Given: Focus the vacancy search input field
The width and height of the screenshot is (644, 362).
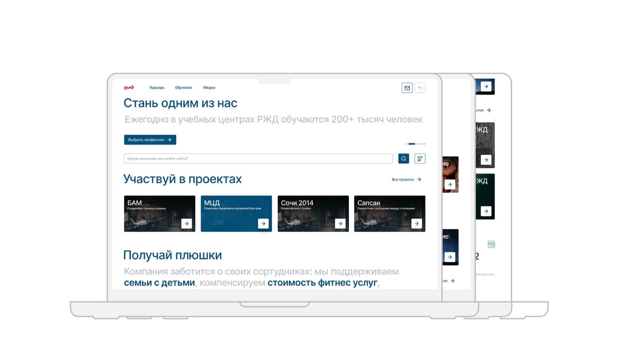Looking at the screenshot, I should pyautogui.click(x=258, y=158).
